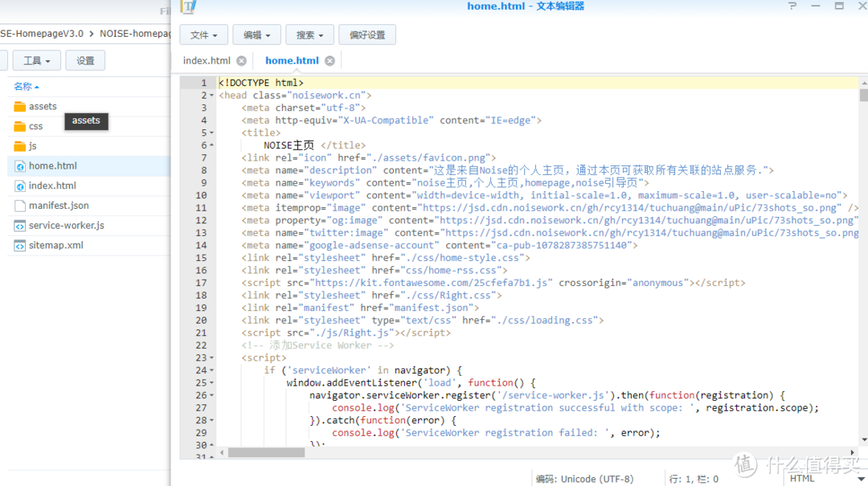Select the js folder icon
Image resolution: width=868 pixels, height=486 pixels.
pos(20,146)
